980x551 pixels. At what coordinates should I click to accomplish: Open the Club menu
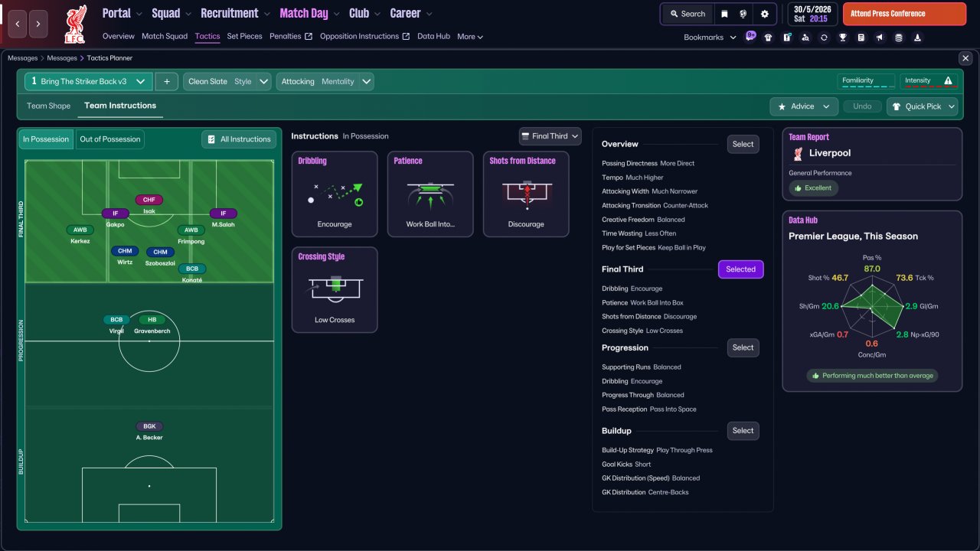click(364, 13)
